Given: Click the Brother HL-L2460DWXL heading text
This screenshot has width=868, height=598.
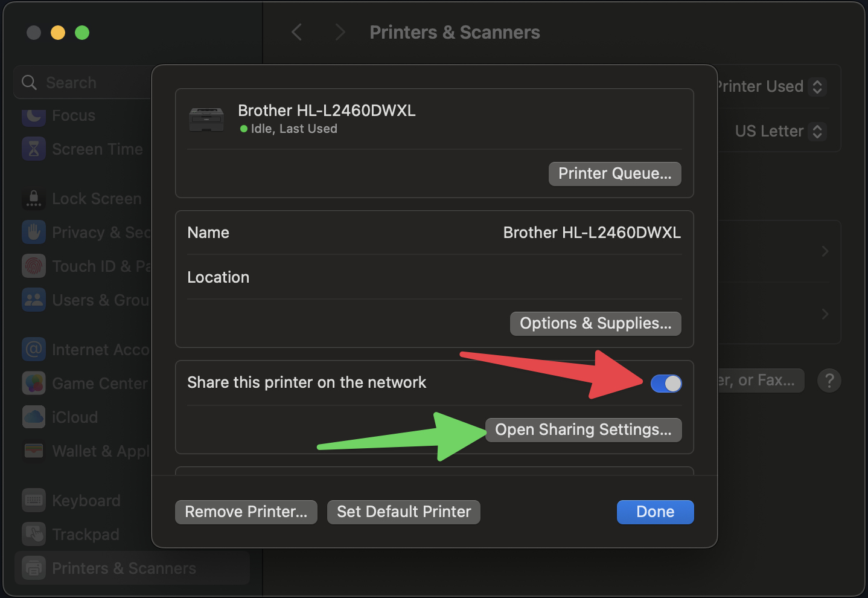Looking at the screenshot, I should coord(327,111).
